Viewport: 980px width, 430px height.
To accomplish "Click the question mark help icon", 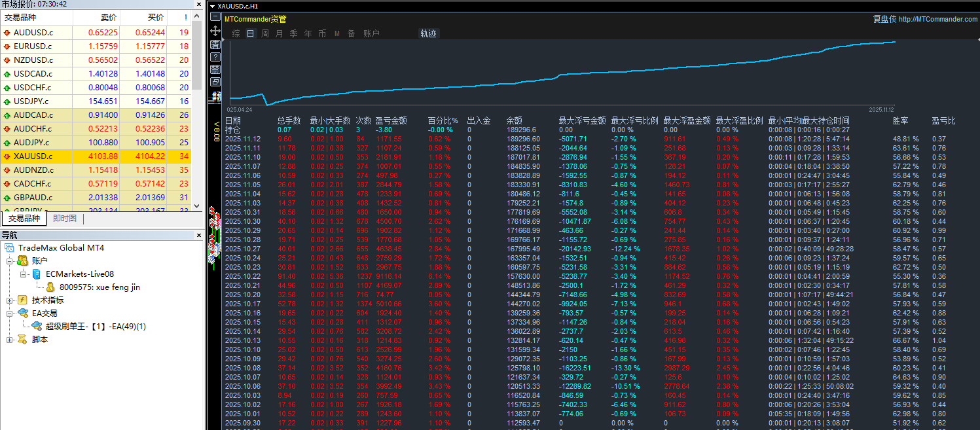I will [x=215, y=57].
